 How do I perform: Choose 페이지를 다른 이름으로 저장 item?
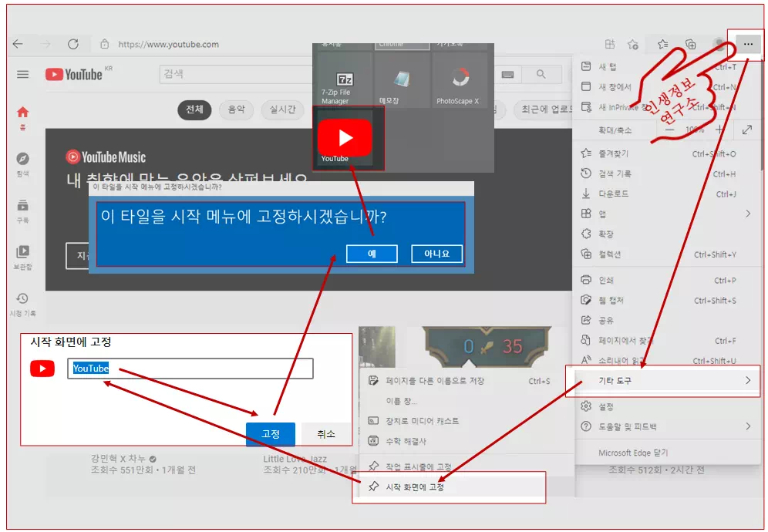click(x=467, y=381)
